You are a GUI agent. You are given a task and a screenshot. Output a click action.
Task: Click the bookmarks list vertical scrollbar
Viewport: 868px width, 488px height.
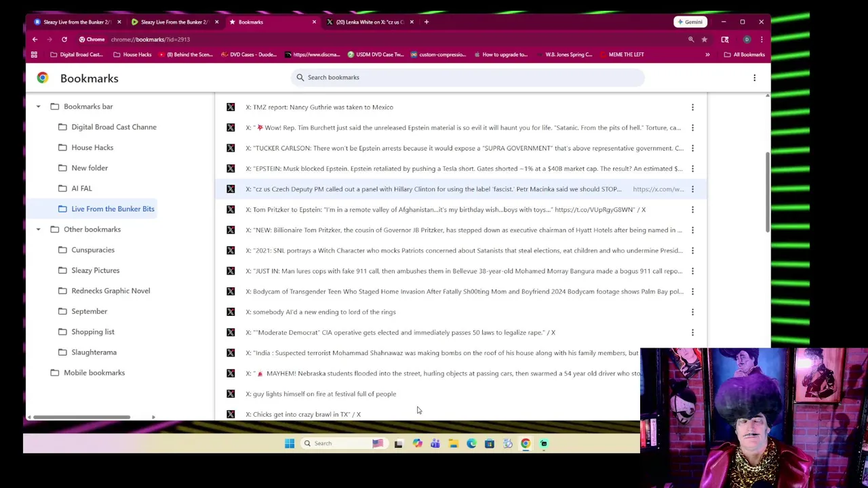[x=768, y=192]
